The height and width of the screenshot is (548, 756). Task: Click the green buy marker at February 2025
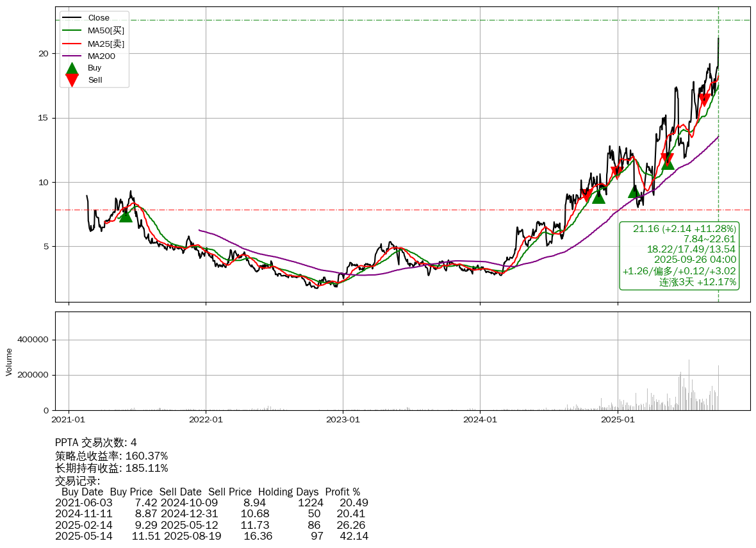(x=634, y=191)
